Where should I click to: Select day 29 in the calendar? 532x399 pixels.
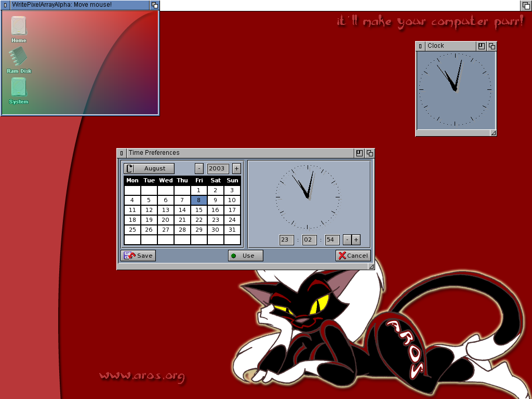click(x=199, y=230)
